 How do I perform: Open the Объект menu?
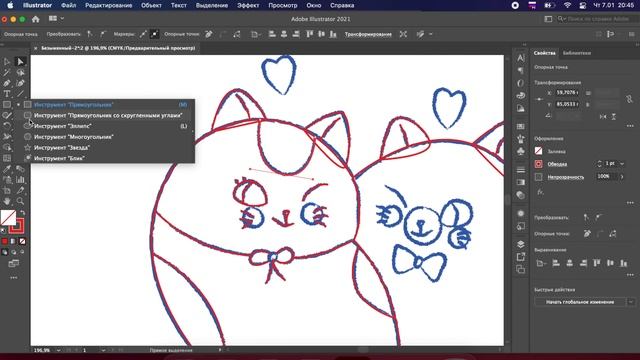pos(151,5)
